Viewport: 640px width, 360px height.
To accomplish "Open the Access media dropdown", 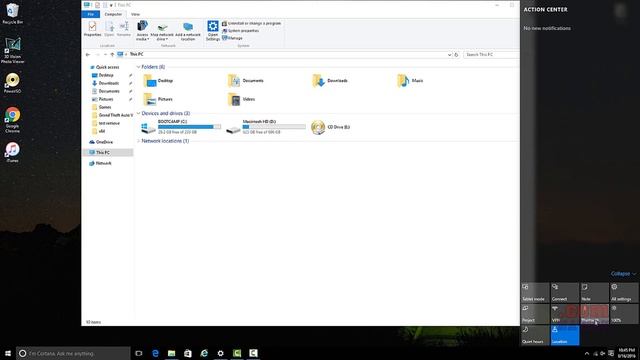I will click(x=142, y=31).
